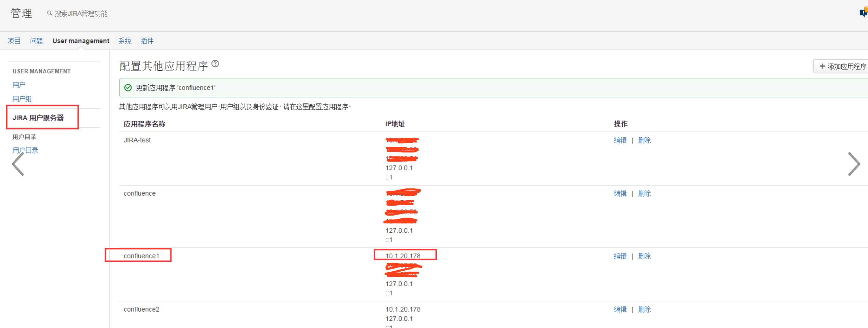The height and width of the screenshot is (328, 868).
Task: Click the JIRA-test application name
Action: coord(137,140)
